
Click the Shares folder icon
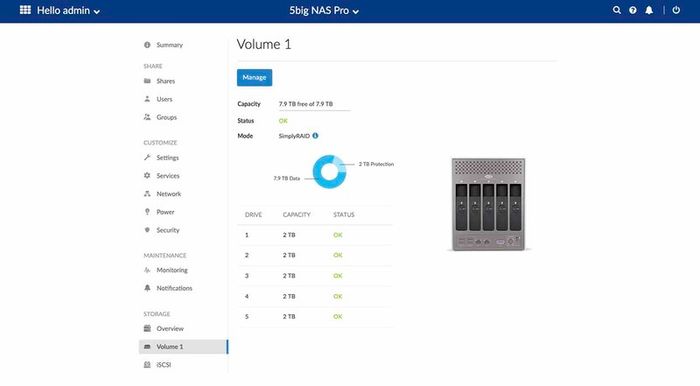click(x=147, y=81)
